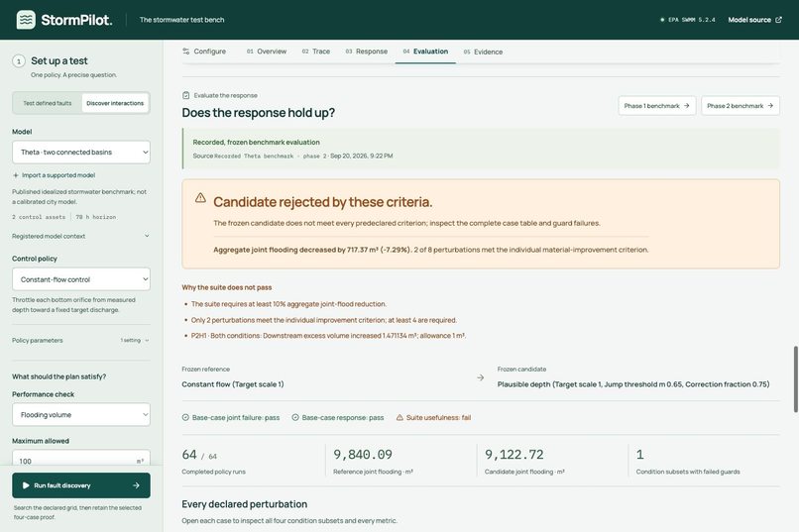799x532 pixels.
Task: Click the Candidate rejected by these criteria heading
Action: coord(322,202)
